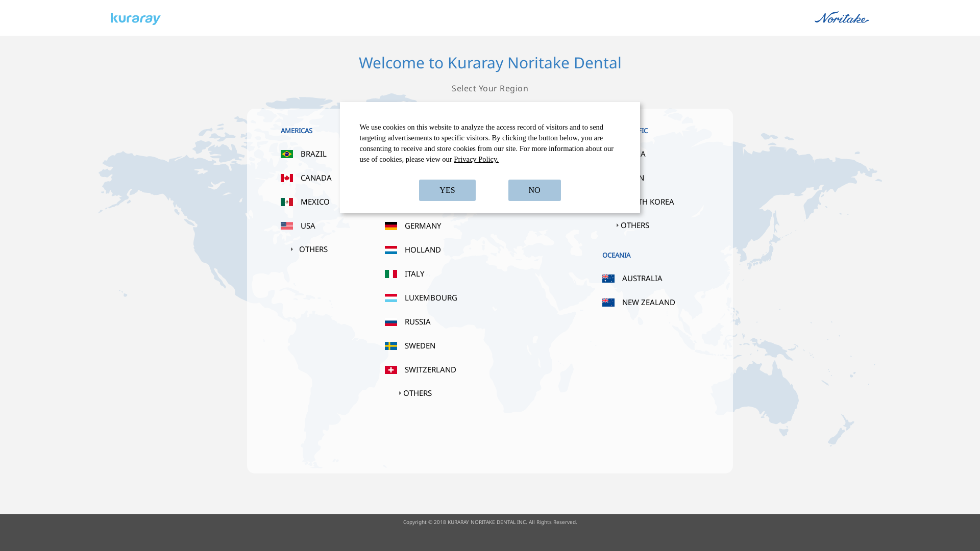
Task: Choose NEW ZEALAND region link
Action: [649, 302]
